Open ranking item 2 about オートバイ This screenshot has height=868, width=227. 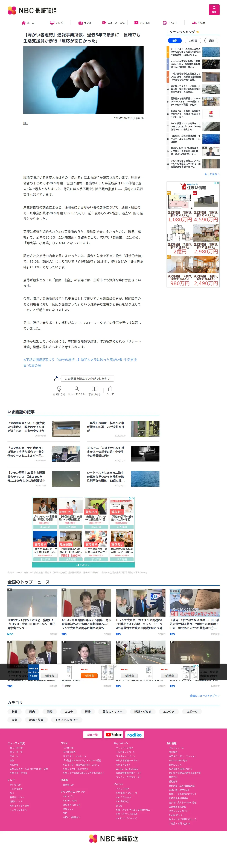(x=193, y=64)
